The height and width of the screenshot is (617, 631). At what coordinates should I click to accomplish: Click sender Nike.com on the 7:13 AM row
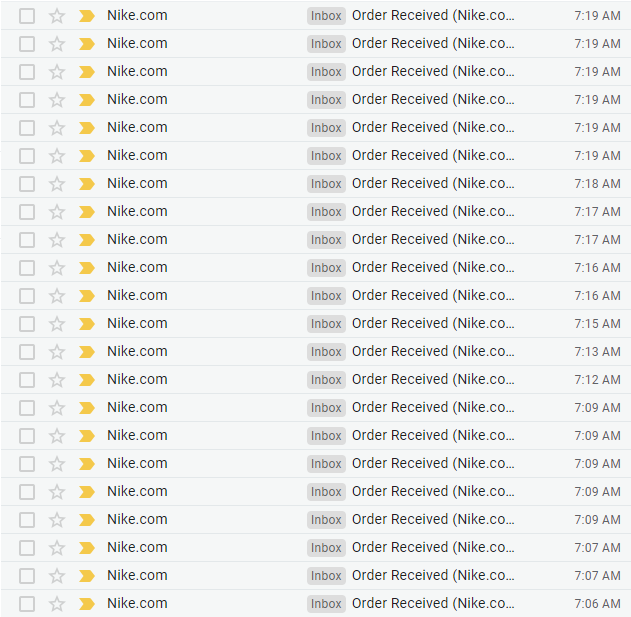coord(137,351)
